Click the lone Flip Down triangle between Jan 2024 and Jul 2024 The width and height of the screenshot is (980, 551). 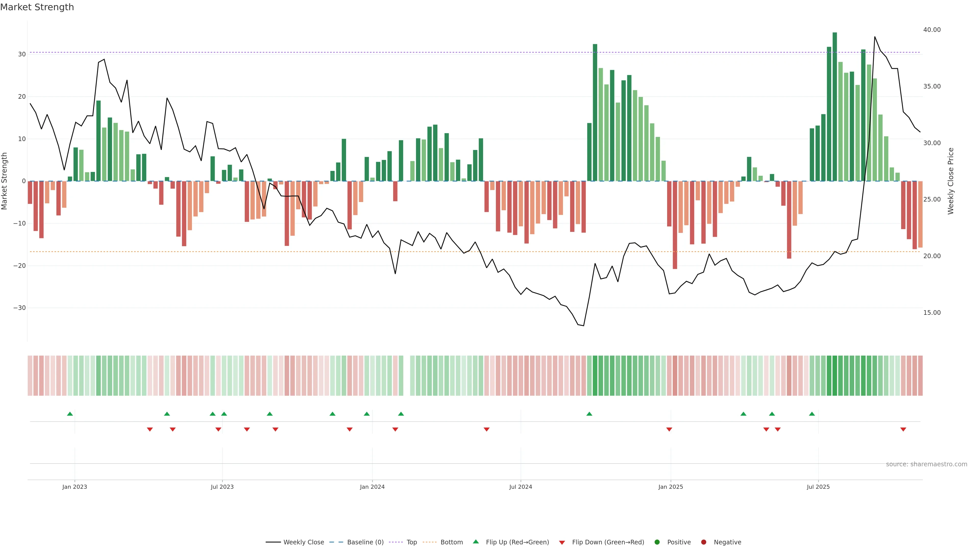pos(486,429)
